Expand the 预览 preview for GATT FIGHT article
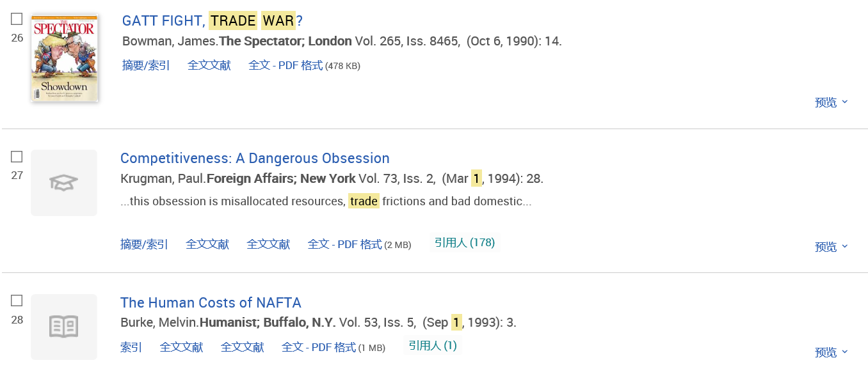The image size is (868, 367). tap(831, 102)
